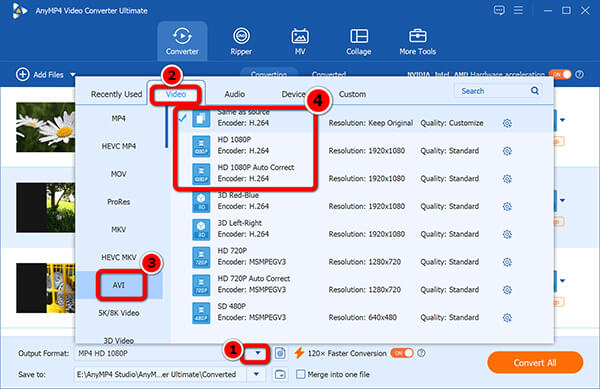Open format dropdown for the garden video

(x=562, y=200)
